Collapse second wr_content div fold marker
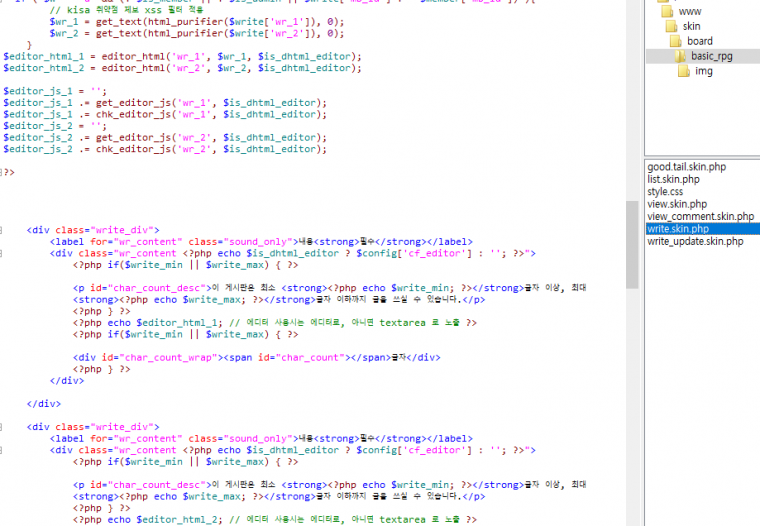 coord(1,450)
